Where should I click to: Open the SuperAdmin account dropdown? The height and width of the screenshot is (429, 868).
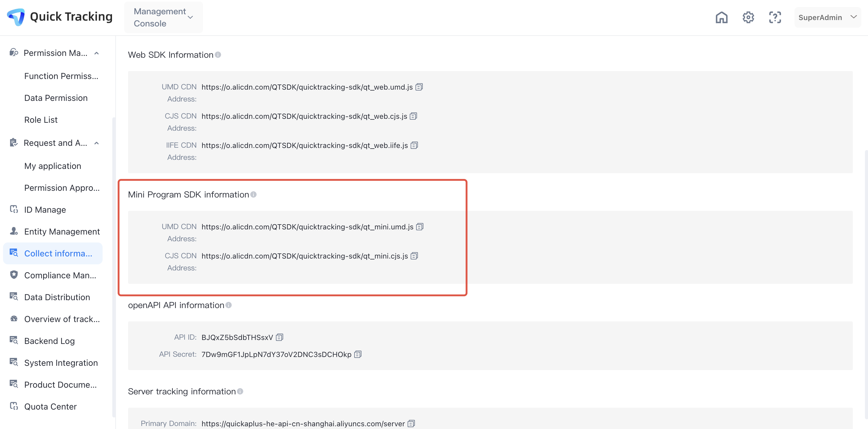(828, 17)
